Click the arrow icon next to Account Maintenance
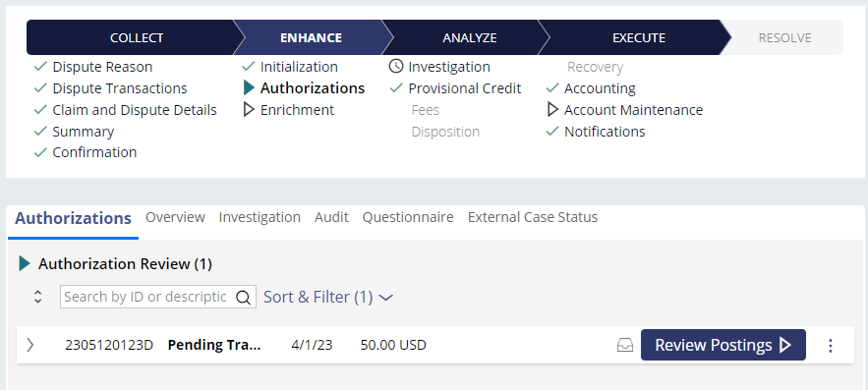Screen dimensions: 868x390 coord(552,109)
